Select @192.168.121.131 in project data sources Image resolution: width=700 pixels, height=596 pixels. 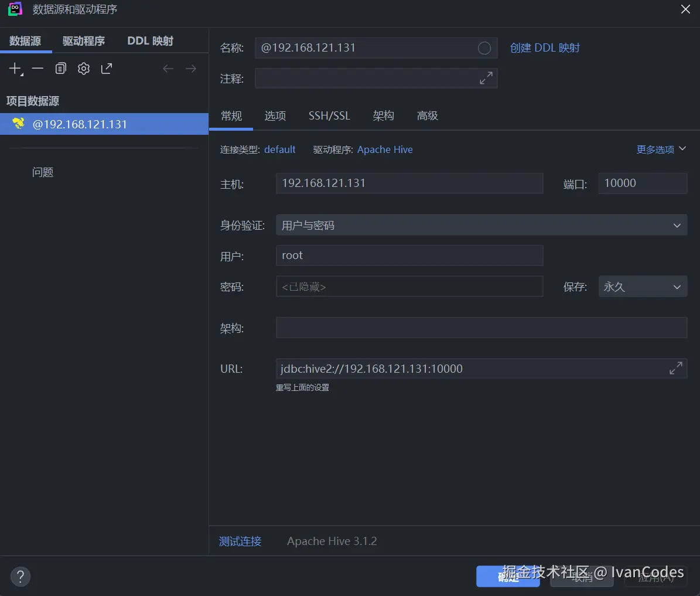[x=104, y=124]
